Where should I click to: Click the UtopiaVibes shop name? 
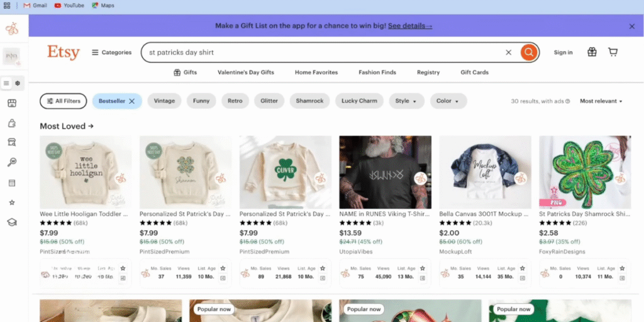(356, 252)
